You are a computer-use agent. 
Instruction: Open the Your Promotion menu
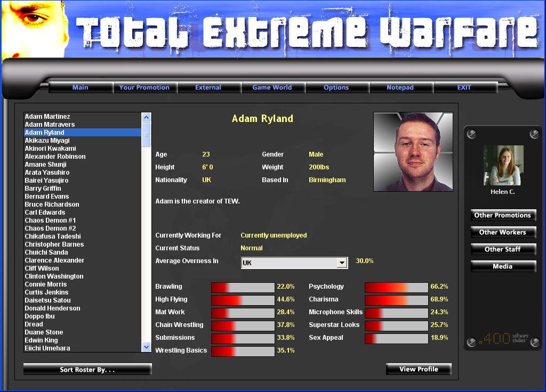(x=144, y=87)
